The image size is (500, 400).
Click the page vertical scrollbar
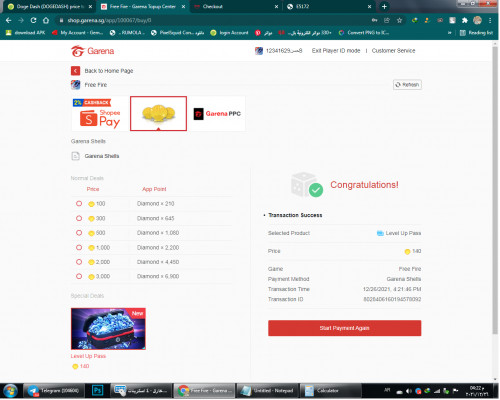coord(495,190)
